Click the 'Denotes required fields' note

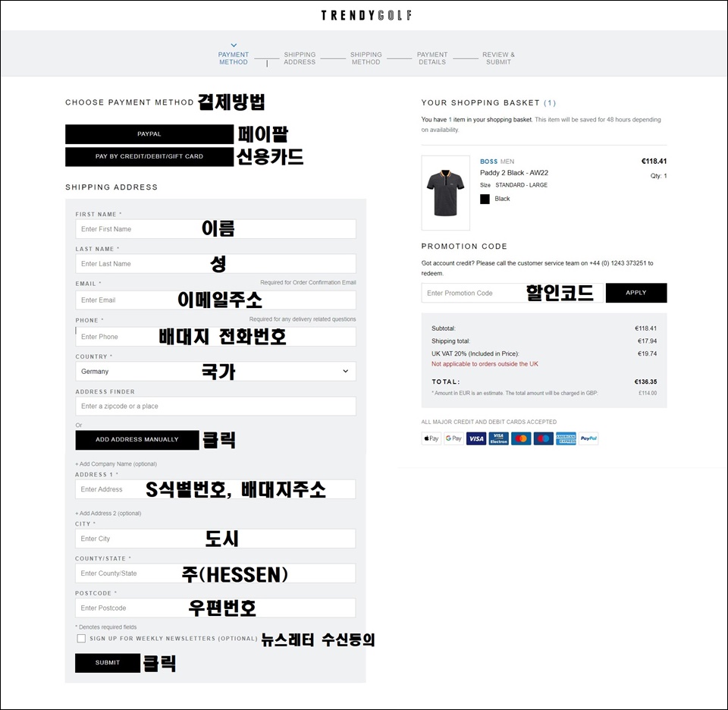pos(106,627)
